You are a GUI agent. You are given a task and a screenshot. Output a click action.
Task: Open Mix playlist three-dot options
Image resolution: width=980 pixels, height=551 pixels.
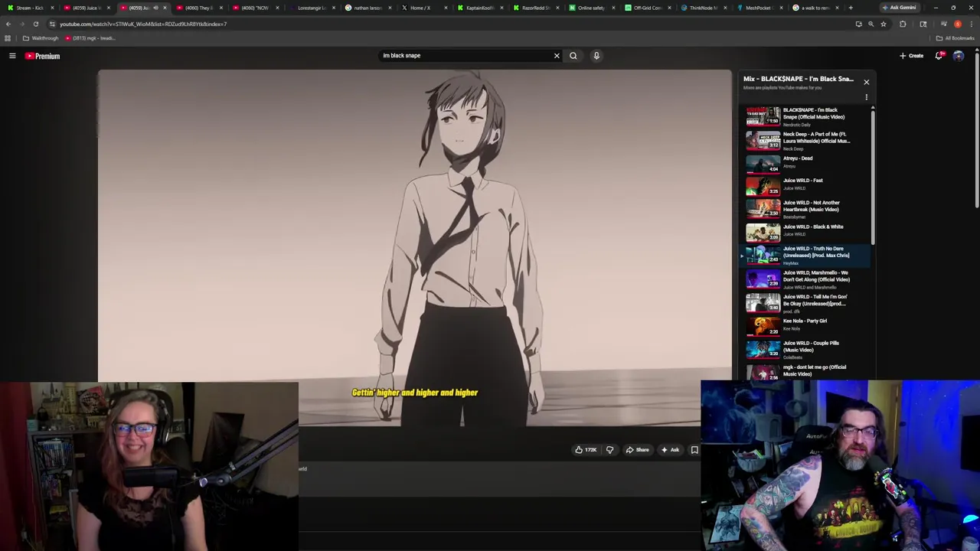866,97
